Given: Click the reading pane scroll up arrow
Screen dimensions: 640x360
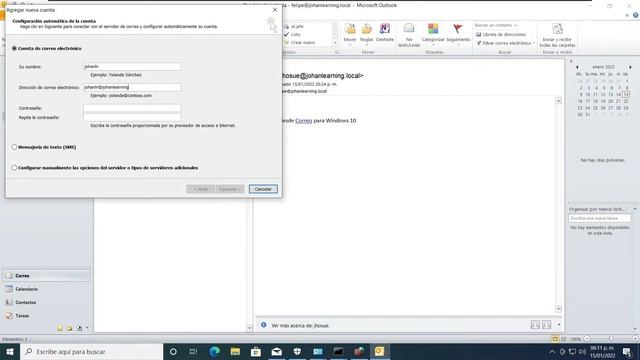Looking at the screenshot, I should point(558,100).
